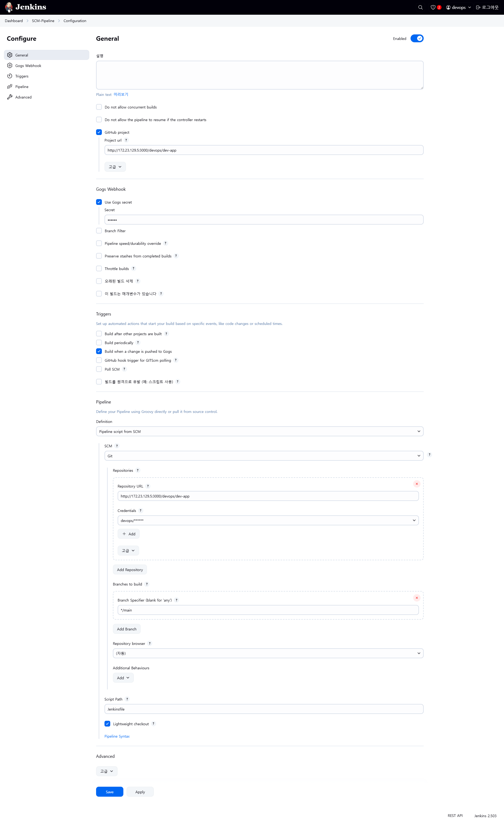The height and width of the screenshot is (824, 504).
Task: Uncheck the Lightweight checkout checkbox
Action: click(x=107, y=724)
